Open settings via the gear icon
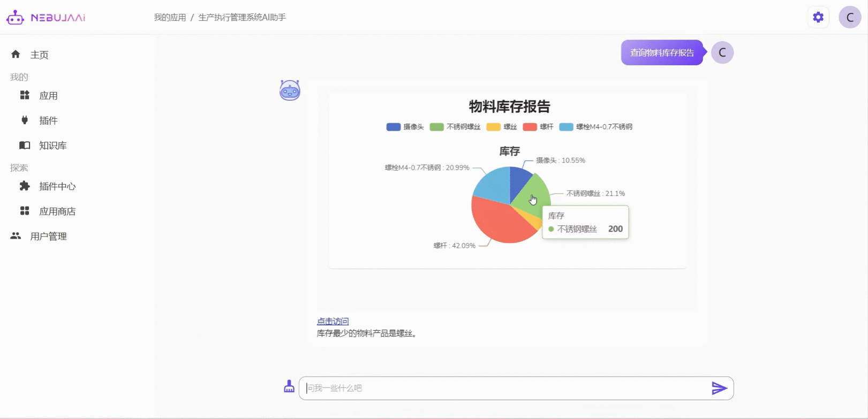The height and width of the screenshot is (419, 868). [818, 17]
